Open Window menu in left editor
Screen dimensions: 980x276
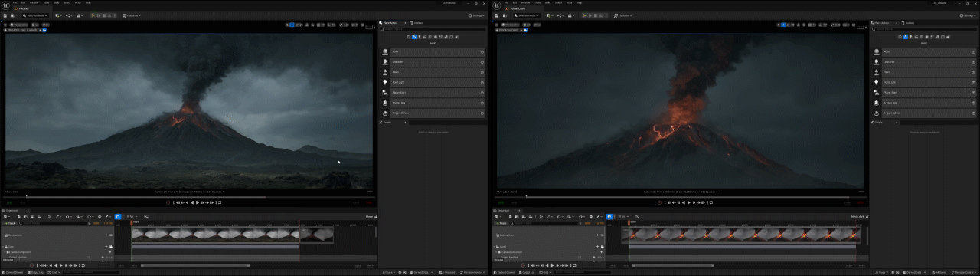(x=35, y=2)
